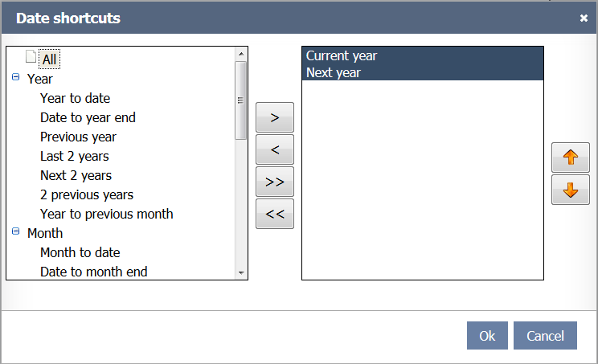Add selected shortcut with single right arrow

pyautogui.click(x=275, y=117)
